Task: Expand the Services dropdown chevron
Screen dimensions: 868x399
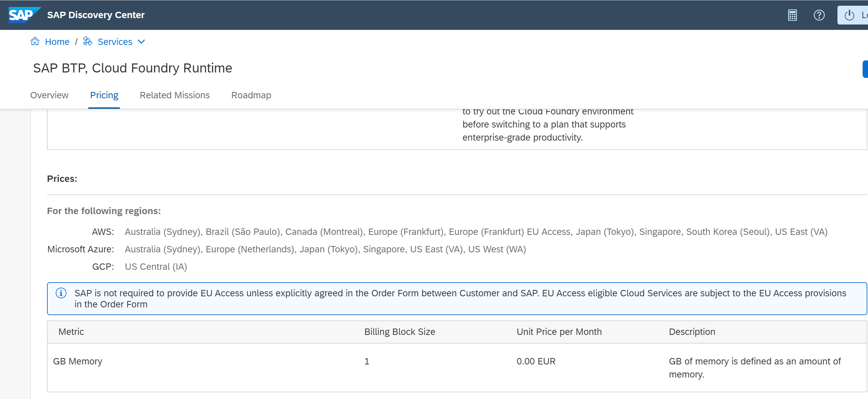Action: point(142,42)
